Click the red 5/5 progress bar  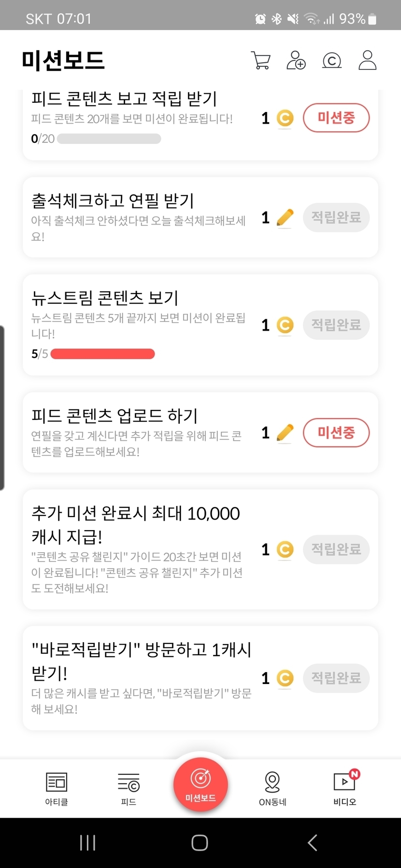point(102,354)
